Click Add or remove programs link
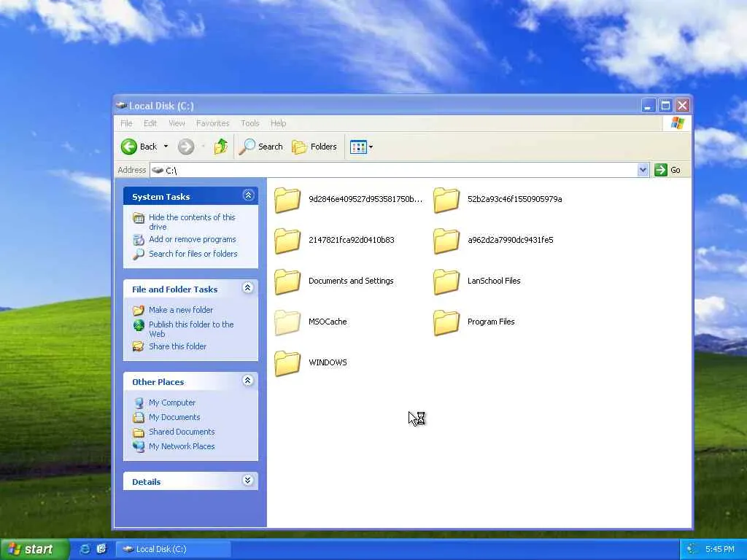 [193, 239]
